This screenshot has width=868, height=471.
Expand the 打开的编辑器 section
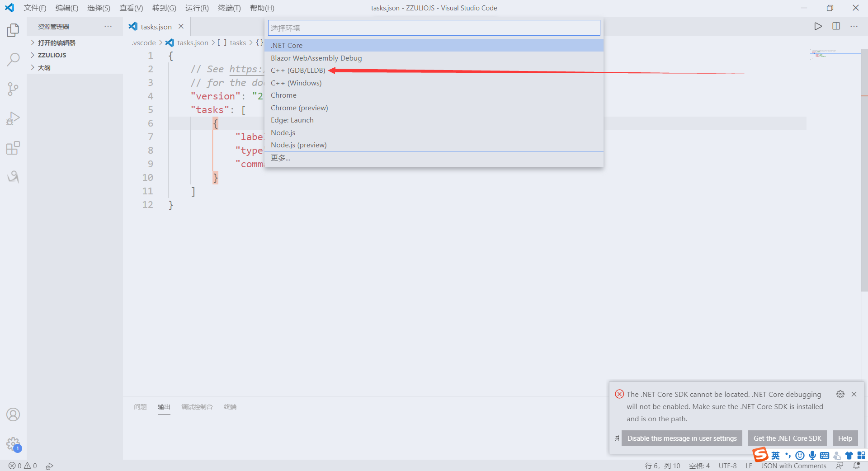pyautogui.click(x=57, y=43)
